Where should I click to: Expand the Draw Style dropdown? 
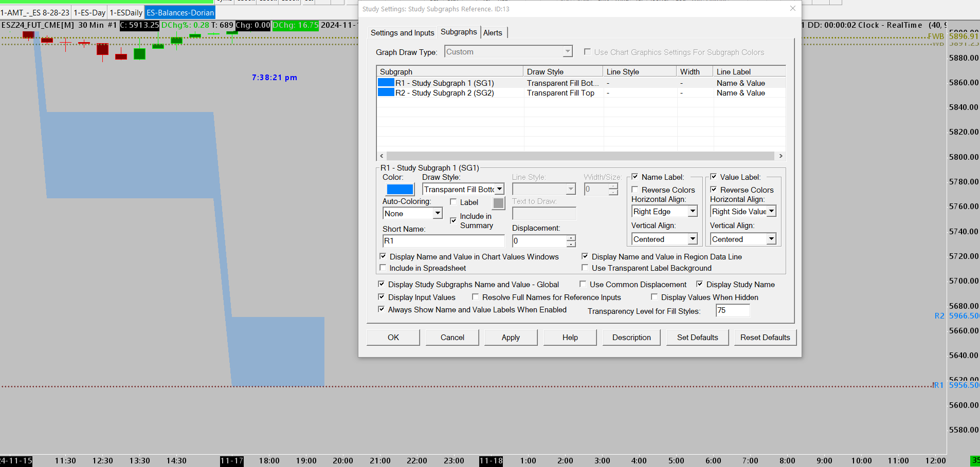(x=499, y=189)
